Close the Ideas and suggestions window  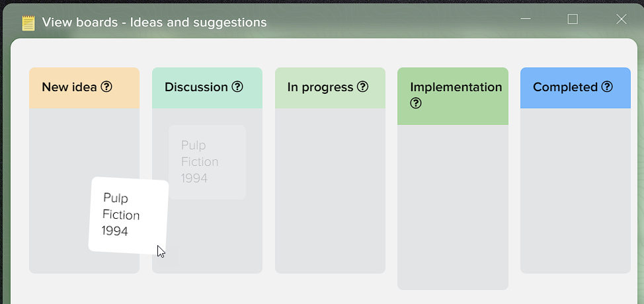pos(621,19)
